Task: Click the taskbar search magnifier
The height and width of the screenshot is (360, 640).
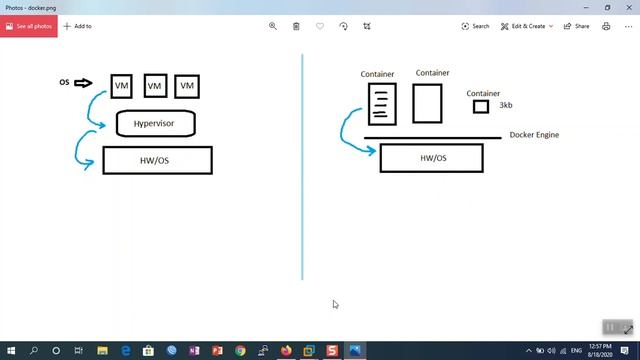Action: point(34,351)
